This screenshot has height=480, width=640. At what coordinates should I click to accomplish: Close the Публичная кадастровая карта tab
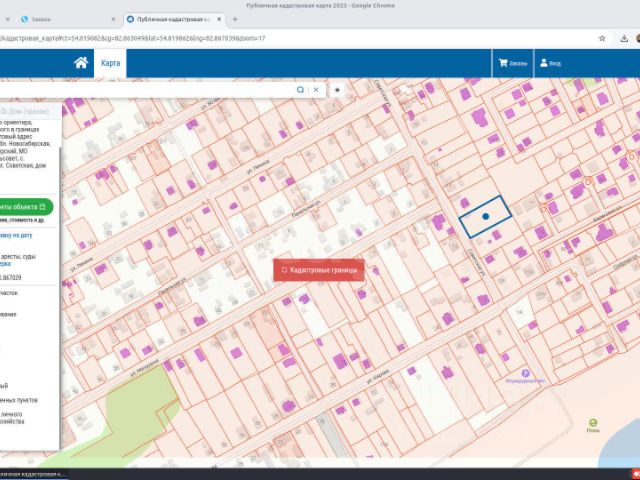219,19
